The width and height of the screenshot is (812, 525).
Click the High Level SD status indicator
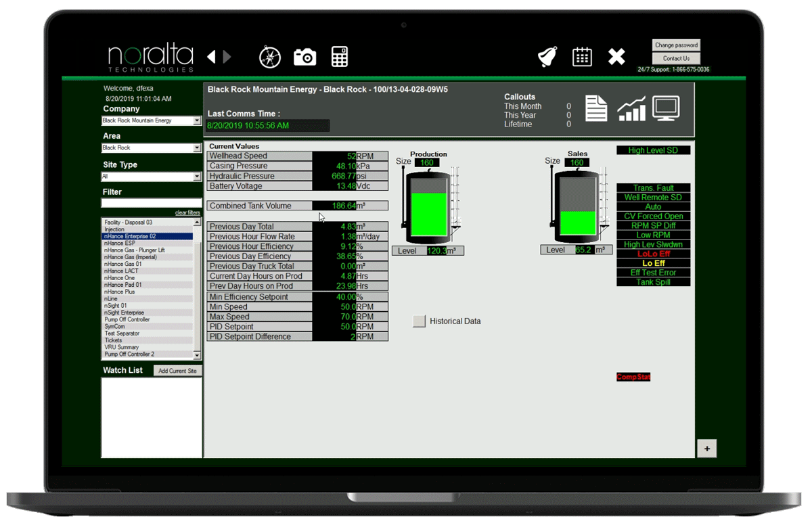(653, 150)
